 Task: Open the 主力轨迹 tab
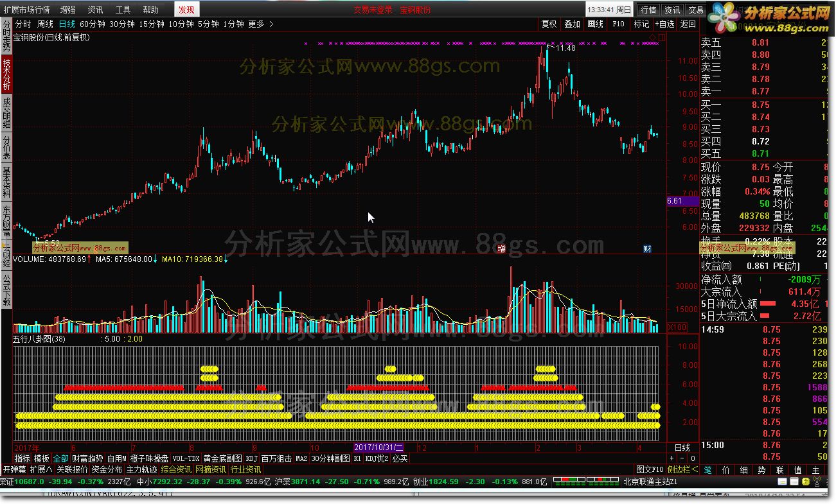pos(141,469)
